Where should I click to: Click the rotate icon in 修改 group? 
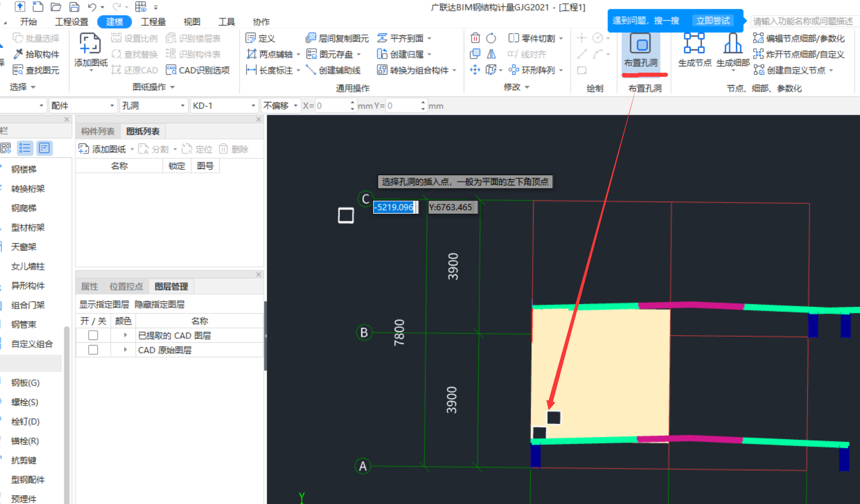coord(491,38)
